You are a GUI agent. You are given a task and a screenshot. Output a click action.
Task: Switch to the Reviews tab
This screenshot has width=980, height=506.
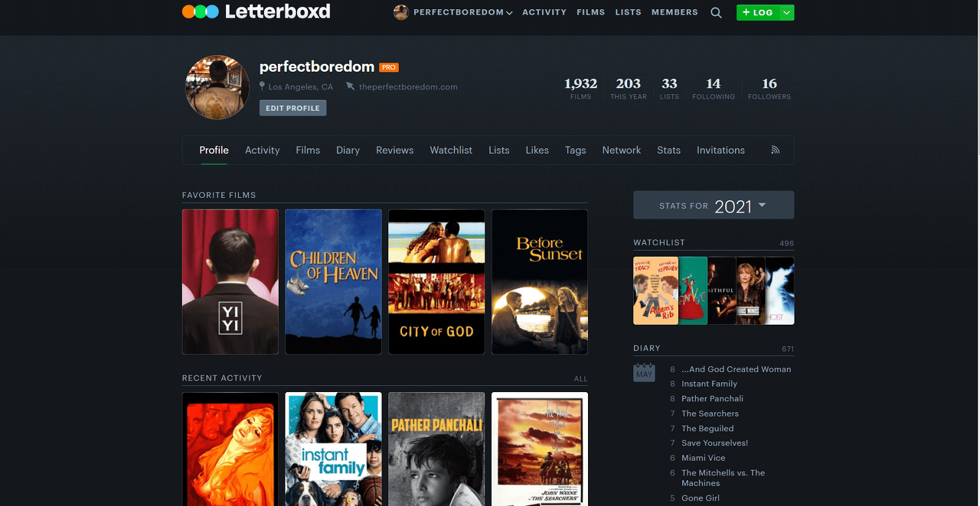pyautogui.click(x=395, y=150)
